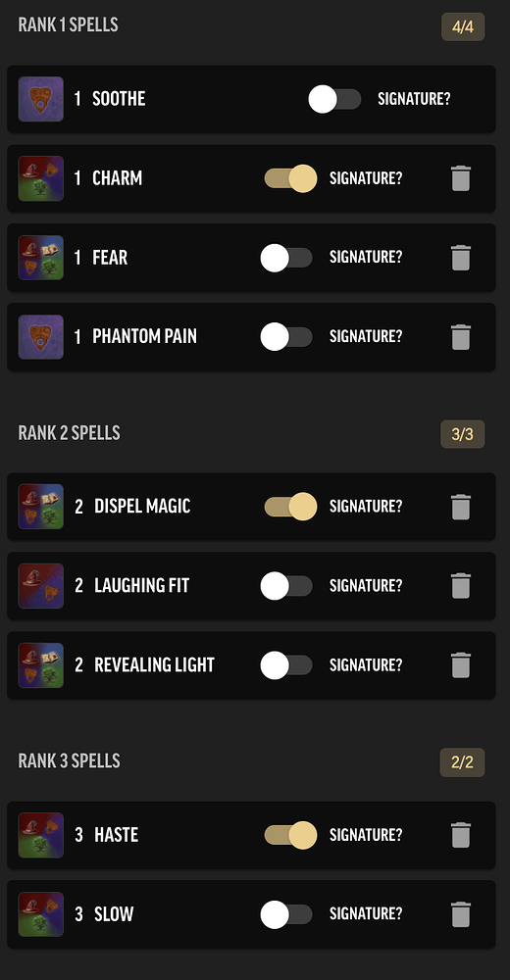Delete the Charm spell with trash icon

pyautogui.click(x=461, y=178)
